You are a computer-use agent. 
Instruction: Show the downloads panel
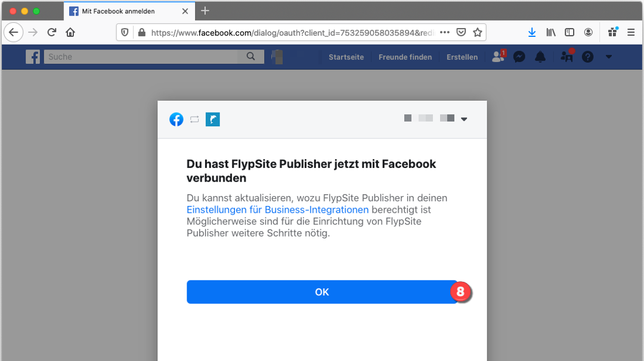point(532,32)
